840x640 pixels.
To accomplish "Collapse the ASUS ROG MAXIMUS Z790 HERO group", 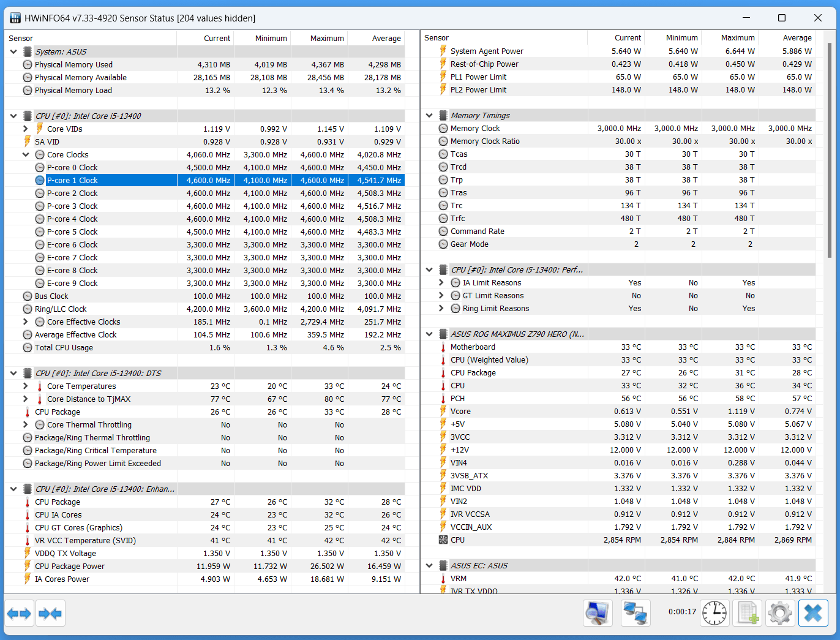I will point(429,334).
